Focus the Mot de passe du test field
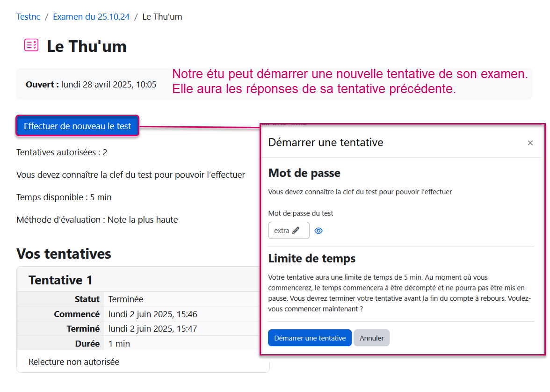The image size is (550, 392). tap(282, 231)
